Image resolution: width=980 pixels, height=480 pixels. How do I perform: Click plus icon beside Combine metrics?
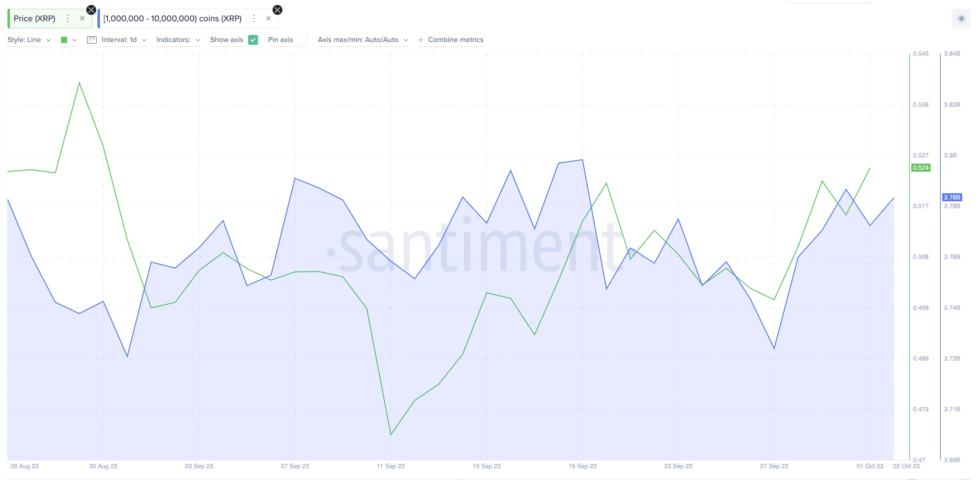point(420,40)
